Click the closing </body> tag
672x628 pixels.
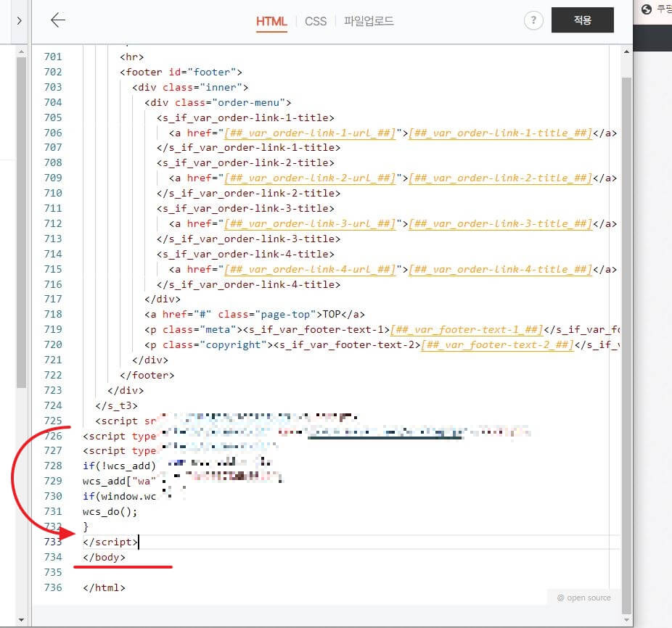(x=105, y=558)
